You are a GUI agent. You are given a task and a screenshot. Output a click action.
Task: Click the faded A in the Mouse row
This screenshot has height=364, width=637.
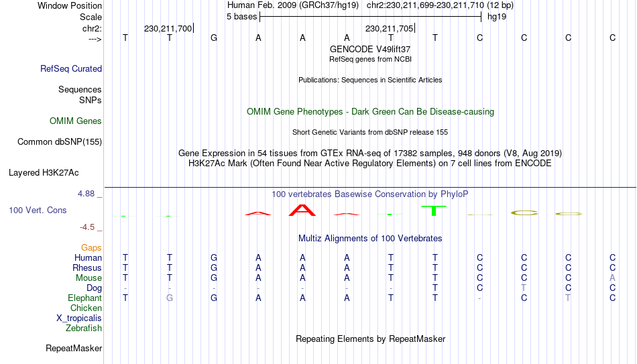click(x=612, y=278)
